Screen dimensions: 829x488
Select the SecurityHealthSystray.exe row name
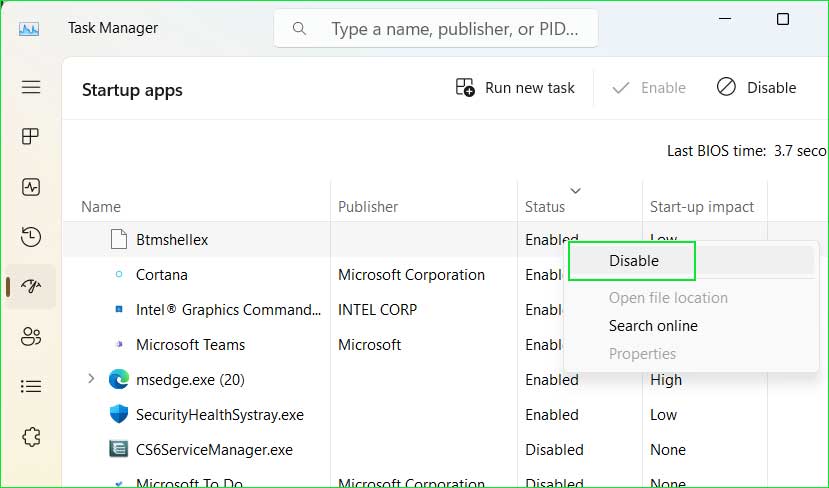(x=220, y=415)
